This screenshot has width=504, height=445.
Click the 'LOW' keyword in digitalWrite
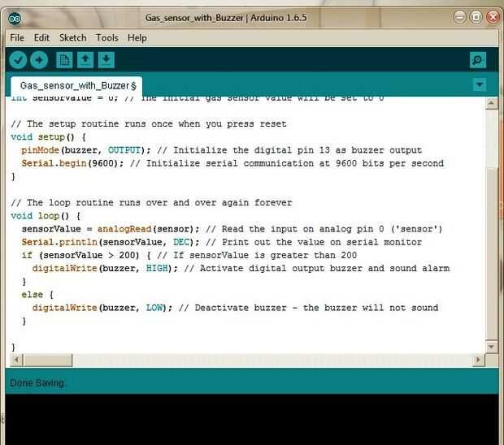pyautogui.click(x=154, y=308)
